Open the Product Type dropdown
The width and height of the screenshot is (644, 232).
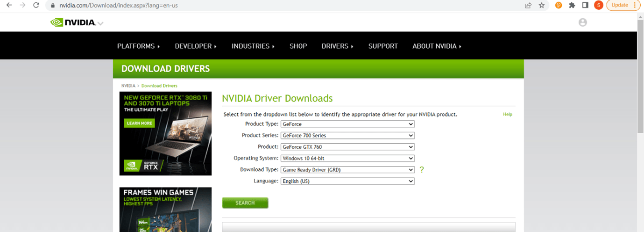[x=347, y=124]
